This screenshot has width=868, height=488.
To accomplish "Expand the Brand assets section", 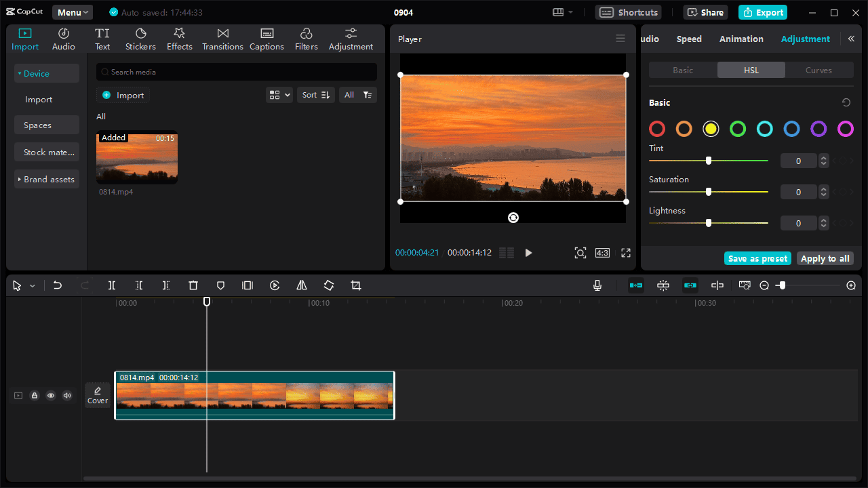I will (x=46, y=179).
